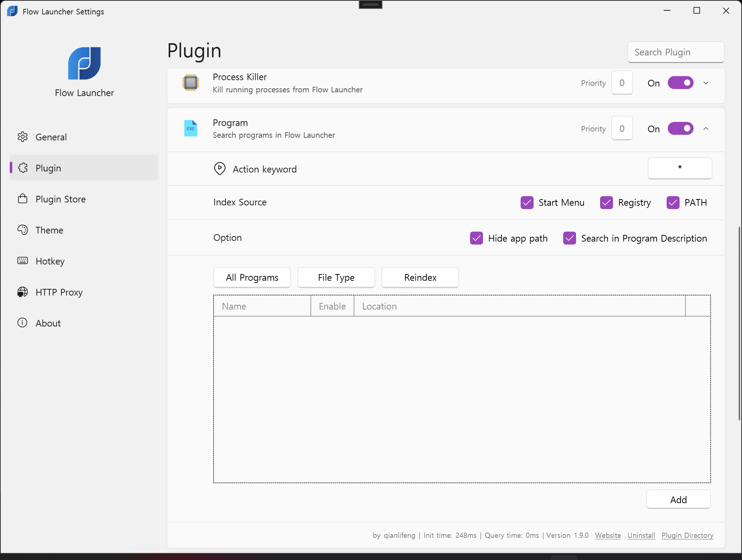
Task: Open the Plugin Directory link
Action: [687, 535]
